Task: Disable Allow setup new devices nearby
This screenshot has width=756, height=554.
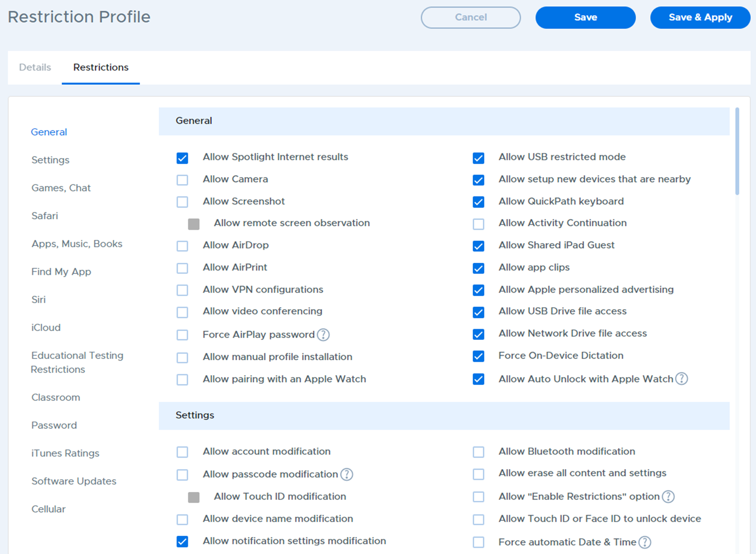Action: pyautogui.click(x=478, y=180)
